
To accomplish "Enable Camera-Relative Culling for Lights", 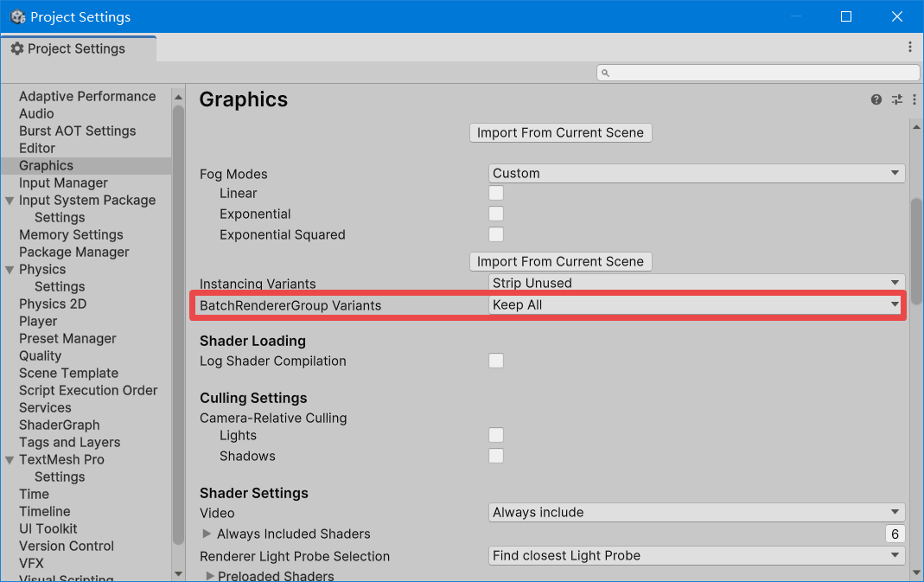I will pyautogui.click(x=496, y=435).
